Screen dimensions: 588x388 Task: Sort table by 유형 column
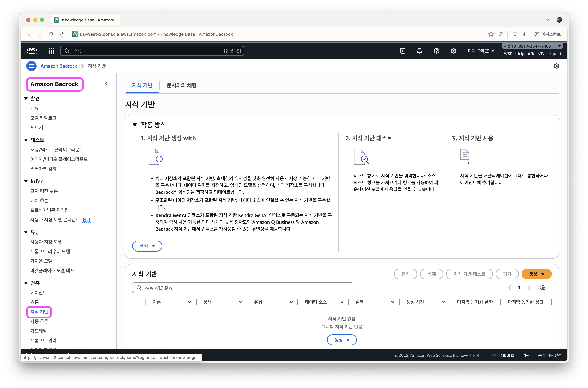291,302
